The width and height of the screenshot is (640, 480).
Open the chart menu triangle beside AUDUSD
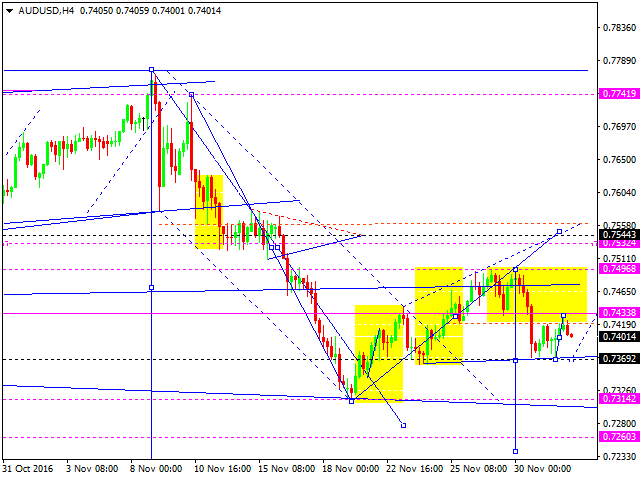(x=9, y=11)
